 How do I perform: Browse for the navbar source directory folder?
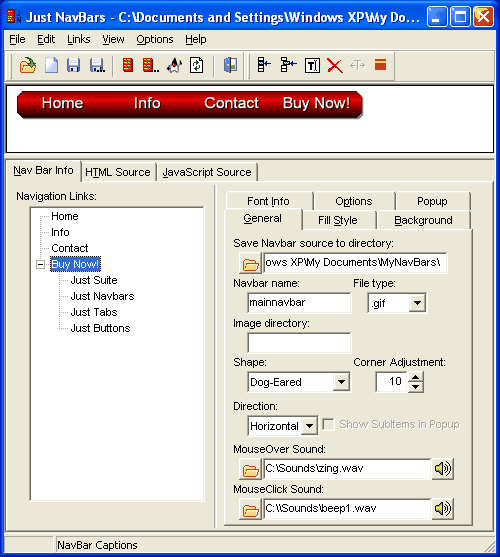click(250, 263)
